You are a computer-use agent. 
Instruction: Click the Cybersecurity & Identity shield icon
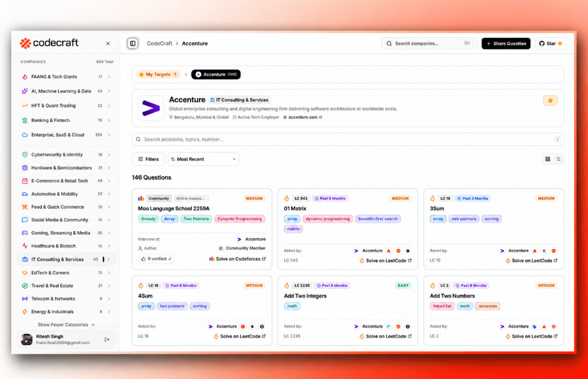tap(25, 154)
